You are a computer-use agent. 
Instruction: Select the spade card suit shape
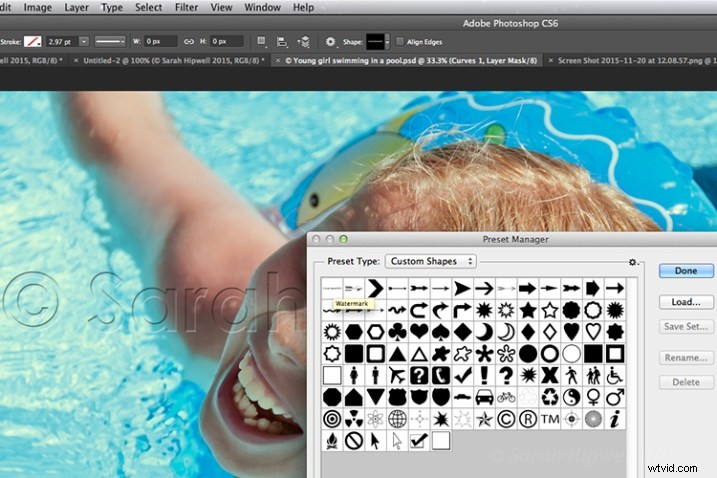coord(441,332)
